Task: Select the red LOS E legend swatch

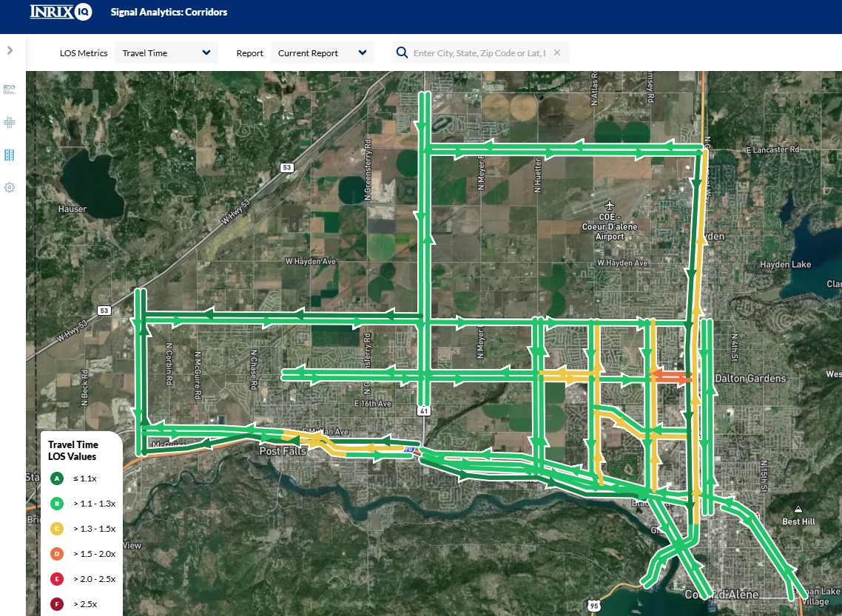Action: pyautogui.click(x=55, y=579)
